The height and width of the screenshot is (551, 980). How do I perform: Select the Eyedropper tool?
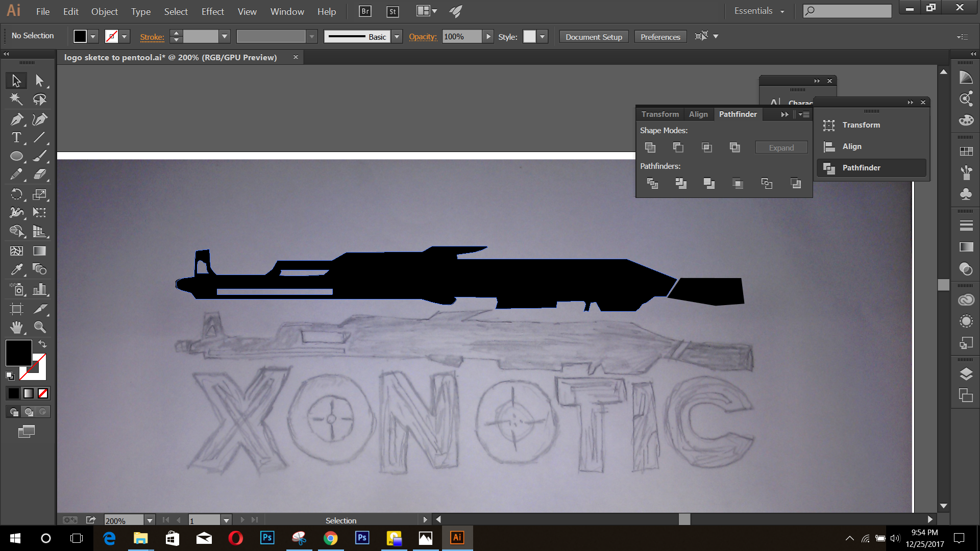click(x=16, y=269)
